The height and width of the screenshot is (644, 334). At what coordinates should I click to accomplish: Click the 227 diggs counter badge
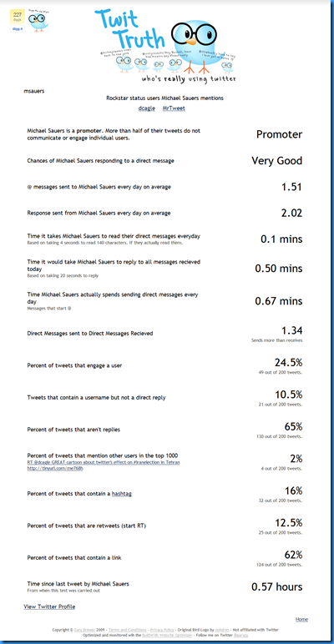[18, 17]
